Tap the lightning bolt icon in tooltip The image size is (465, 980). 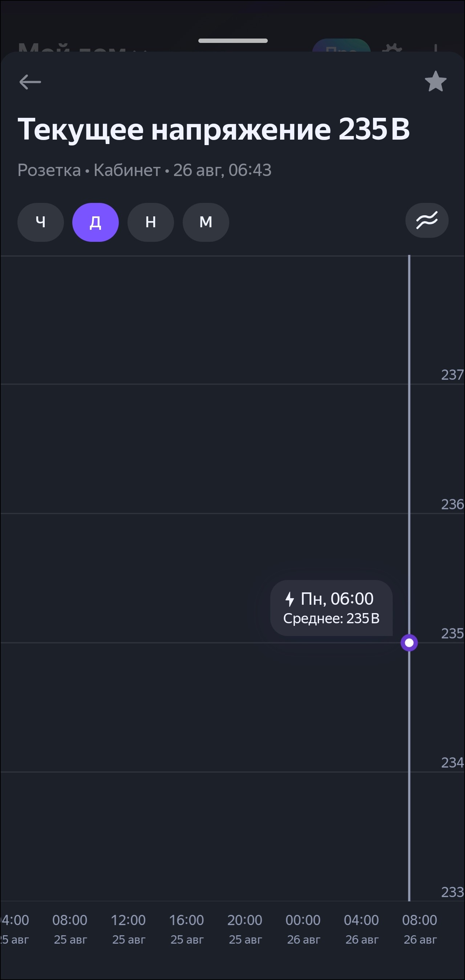290,599
